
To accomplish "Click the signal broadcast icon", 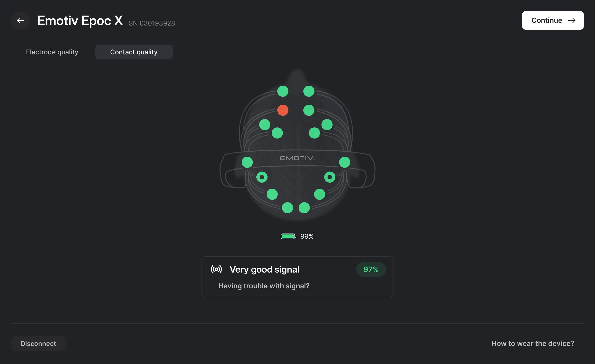I will pyautogui.click(x=216, y=269).
